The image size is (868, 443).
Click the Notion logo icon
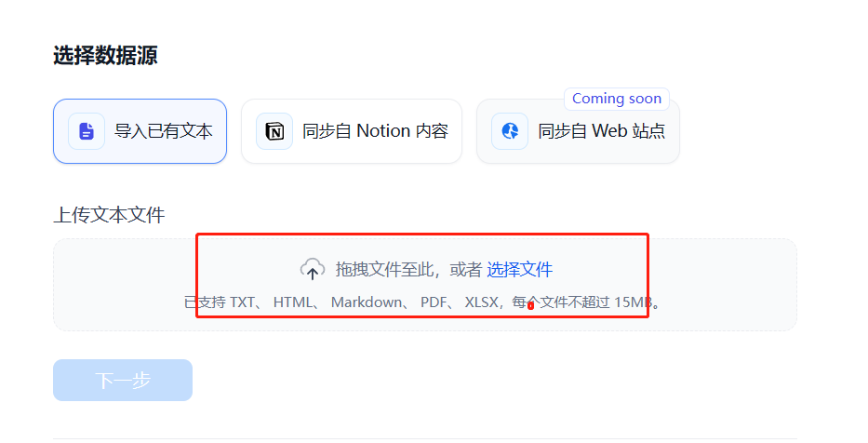(x=274, y=131)
